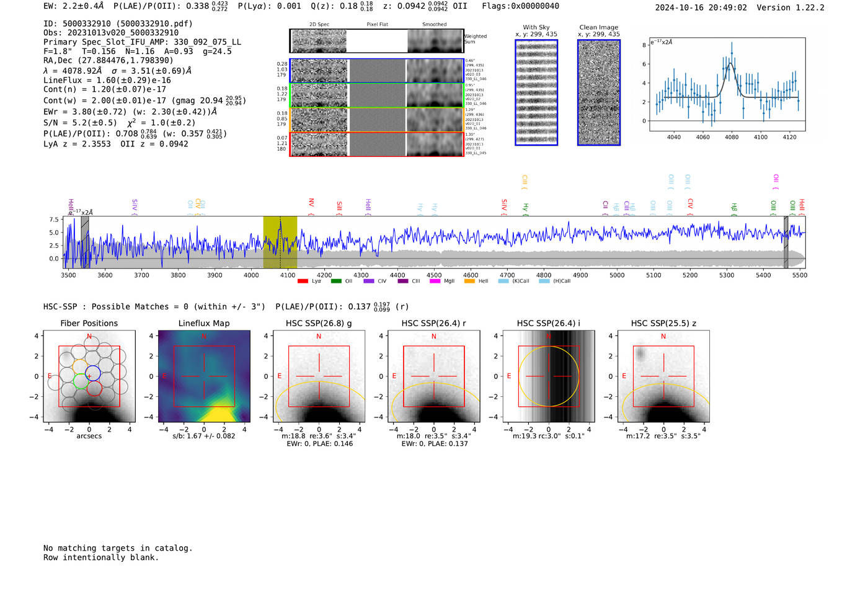The image size is (868, 591).
Task: Click the m:17.2 re:3.5" z-band caption
Action: coord(663,437)
